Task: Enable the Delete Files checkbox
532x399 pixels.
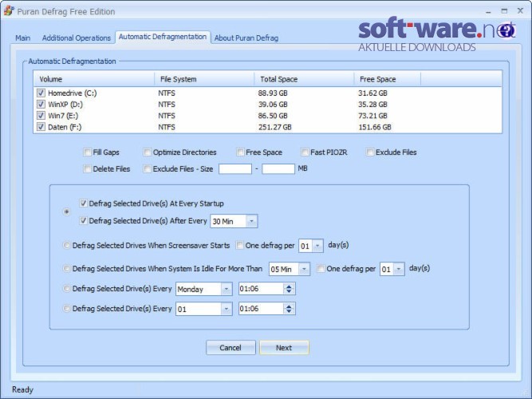Action: point(87,168)
